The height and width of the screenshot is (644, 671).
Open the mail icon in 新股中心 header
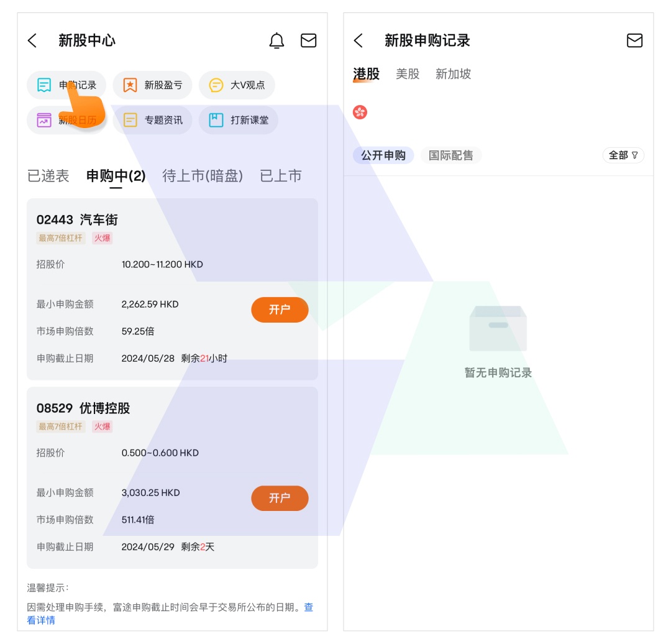pyautogui.click(x=308, y=40)
